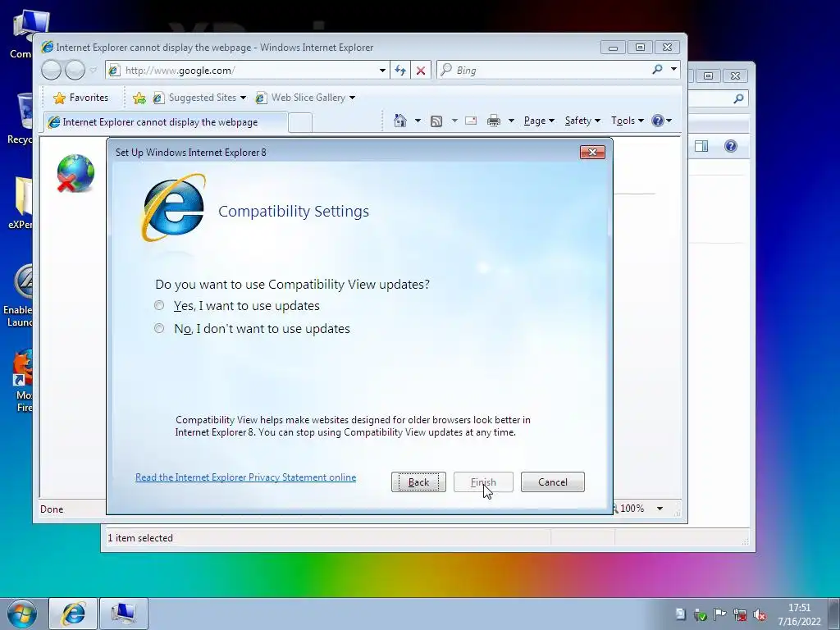Click the Add to Favorites Bar star icon

click(x=139, y=98)
